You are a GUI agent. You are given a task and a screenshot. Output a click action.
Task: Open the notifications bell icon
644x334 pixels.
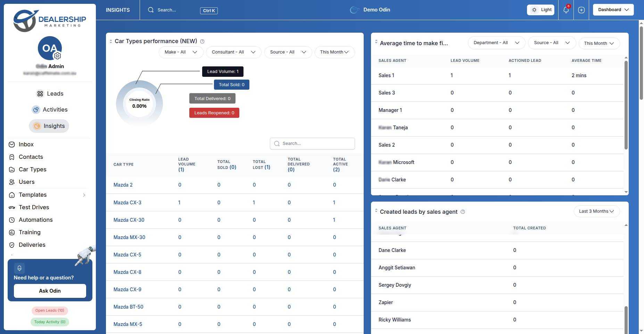(x=566, y=10)
